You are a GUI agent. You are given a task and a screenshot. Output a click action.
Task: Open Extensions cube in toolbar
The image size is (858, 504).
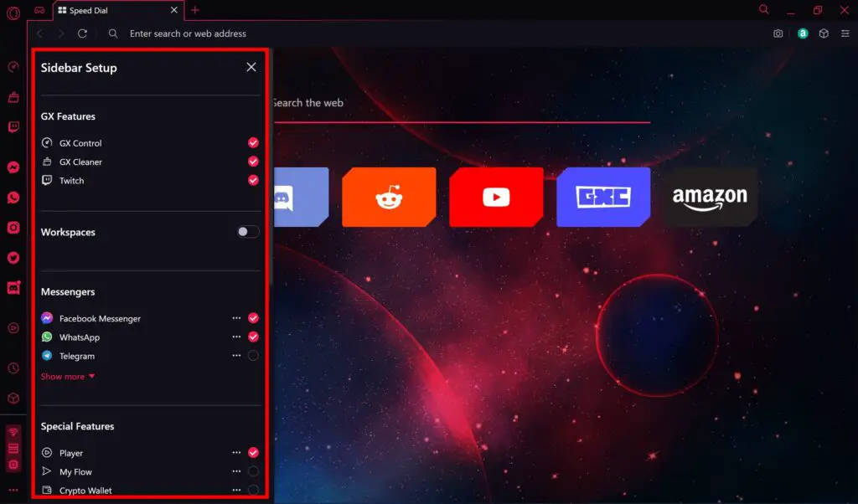(x=824, y=33)
